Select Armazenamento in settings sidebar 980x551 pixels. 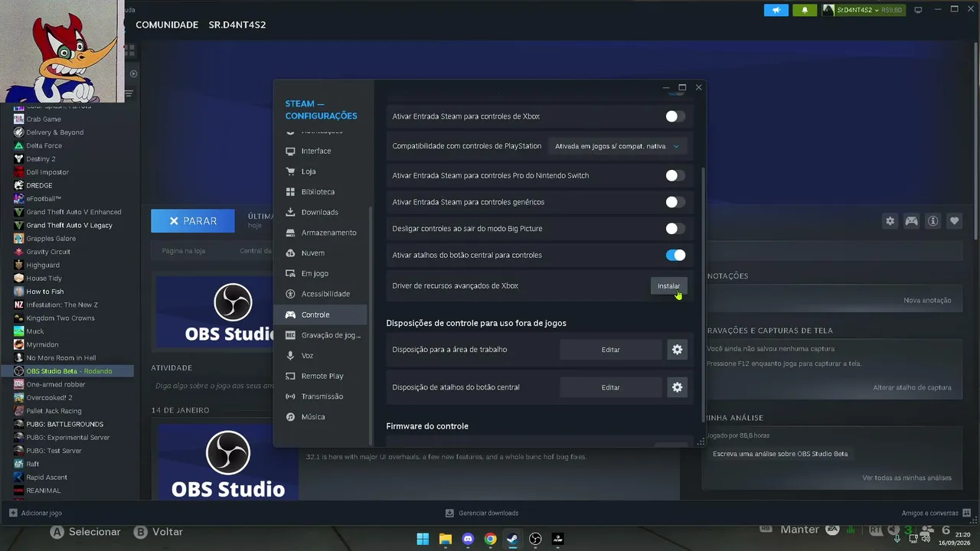point(322,233)
